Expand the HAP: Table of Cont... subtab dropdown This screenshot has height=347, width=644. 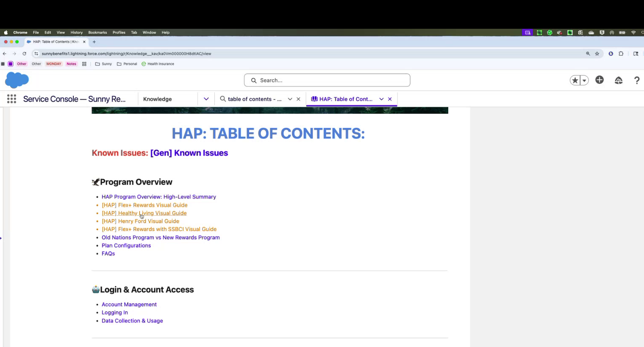tap(380, 99)
